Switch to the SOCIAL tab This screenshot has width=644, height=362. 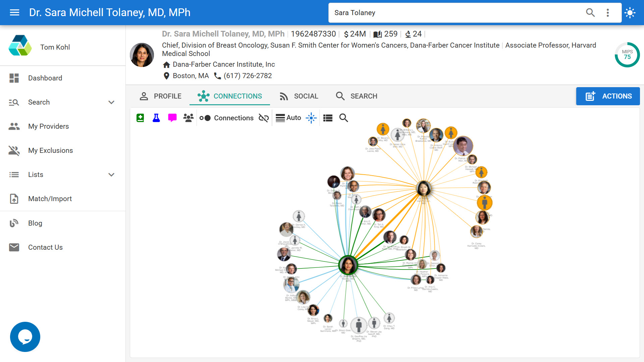pyautogui.click(x=299, y=96)
